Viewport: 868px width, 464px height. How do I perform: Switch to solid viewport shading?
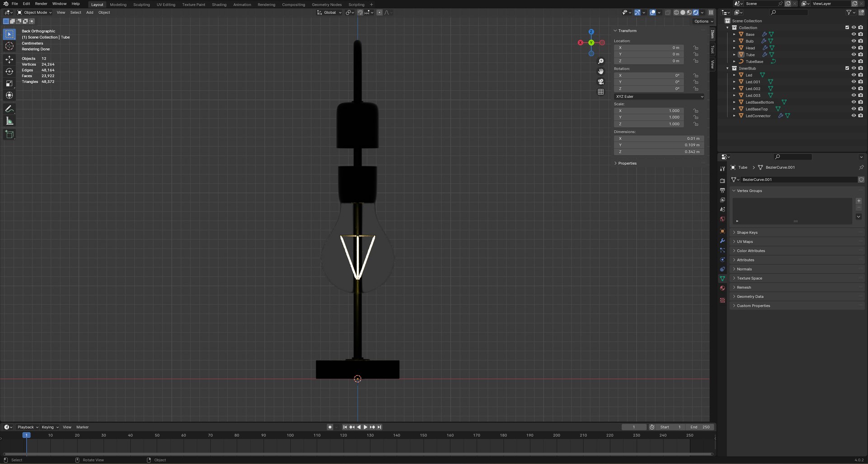[x=683, y=13]
